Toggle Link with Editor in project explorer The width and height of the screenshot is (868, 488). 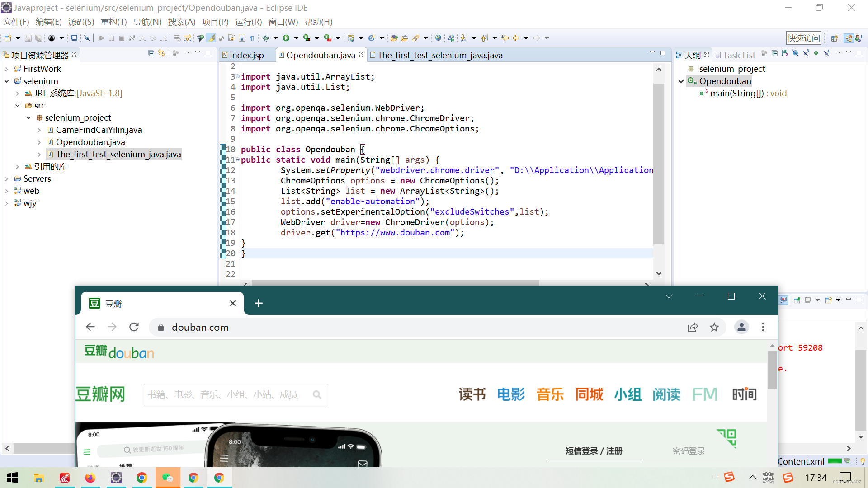point(161,53)
